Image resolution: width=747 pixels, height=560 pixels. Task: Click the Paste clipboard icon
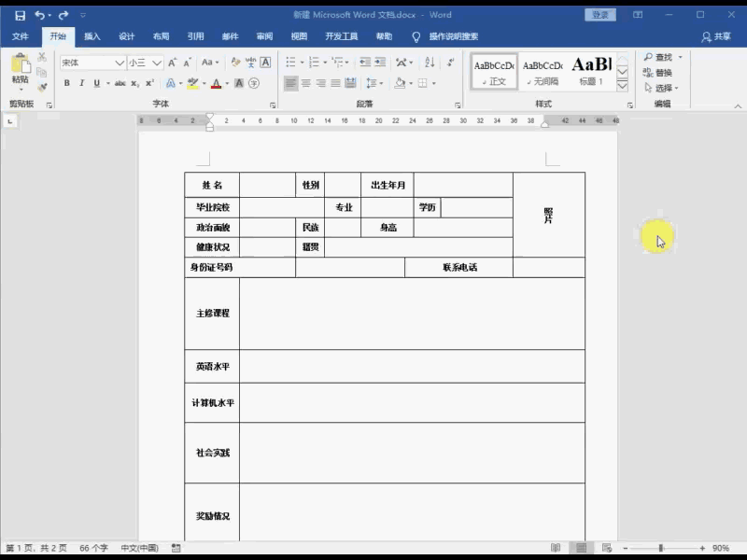[21, 63]
